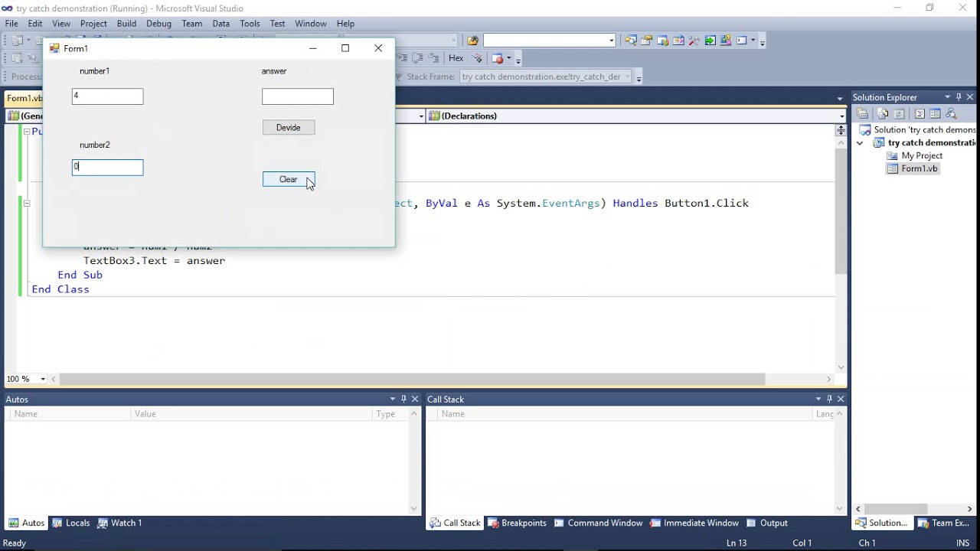Click the Breakpoints window toolbar icon
Viewport: 980px width, 551px height.
point(498,58)
